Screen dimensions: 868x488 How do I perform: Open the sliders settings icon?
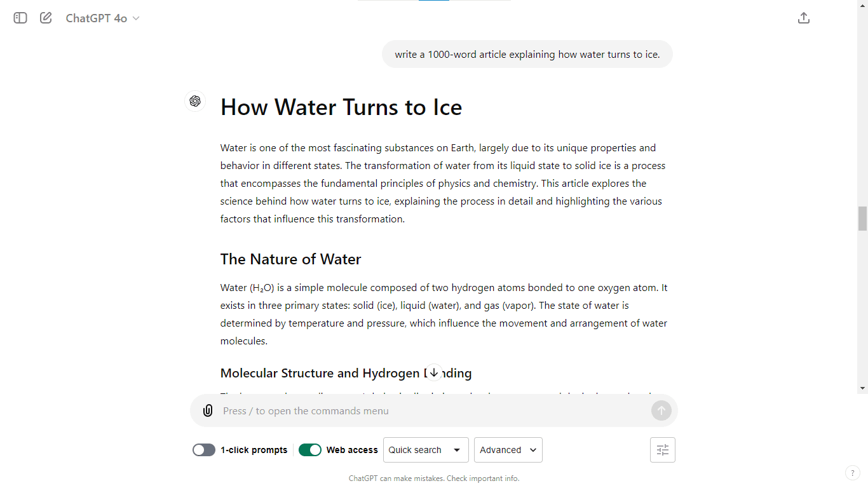click(x=663, y=450)
